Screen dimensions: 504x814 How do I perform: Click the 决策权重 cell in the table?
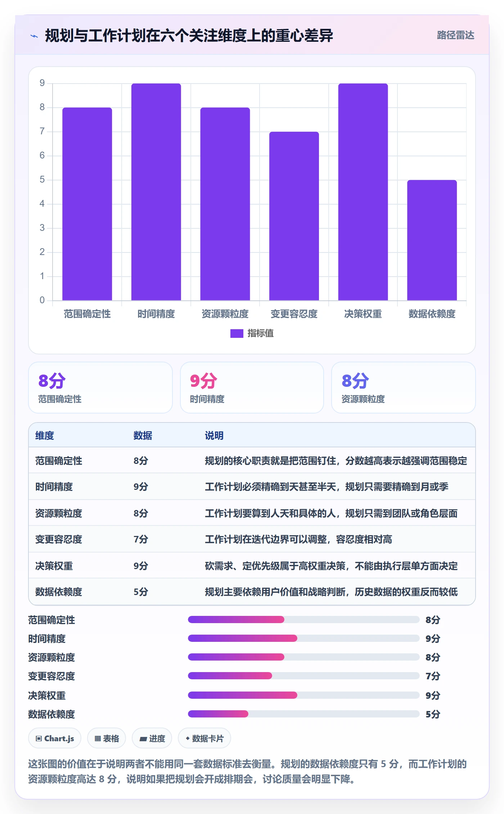click(54, 566)
